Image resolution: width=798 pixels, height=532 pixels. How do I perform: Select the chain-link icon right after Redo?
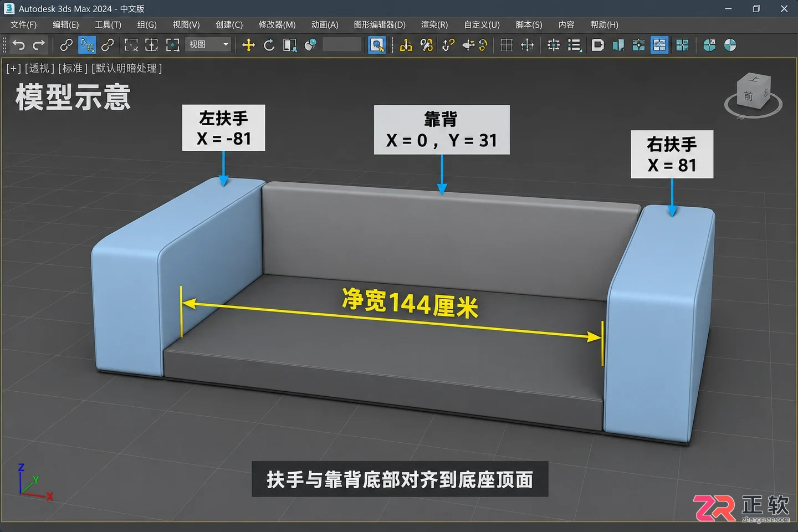pos(66,45)
